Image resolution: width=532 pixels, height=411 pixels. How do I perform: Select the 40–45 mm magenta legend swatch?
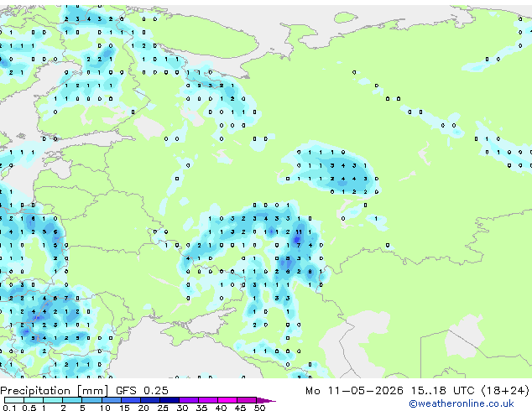click(x=227, y=400)
